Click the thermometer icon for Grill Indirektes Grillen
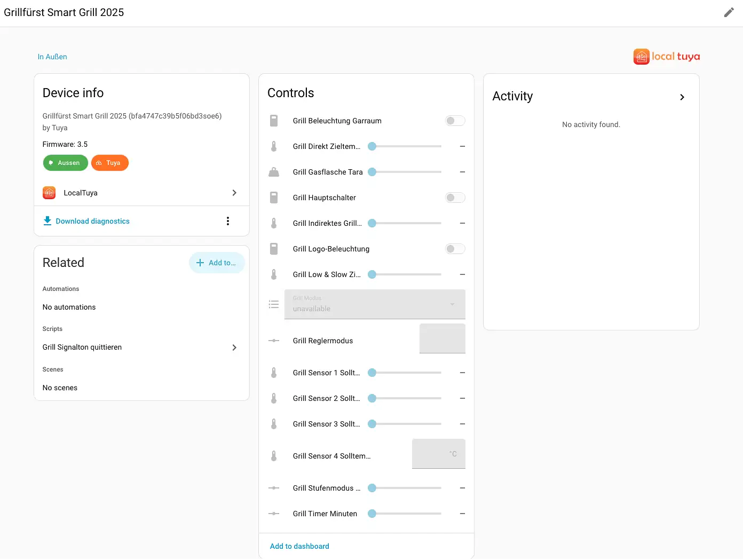The width and height of the screenshot is (743, 560). [x=274, y=223]
